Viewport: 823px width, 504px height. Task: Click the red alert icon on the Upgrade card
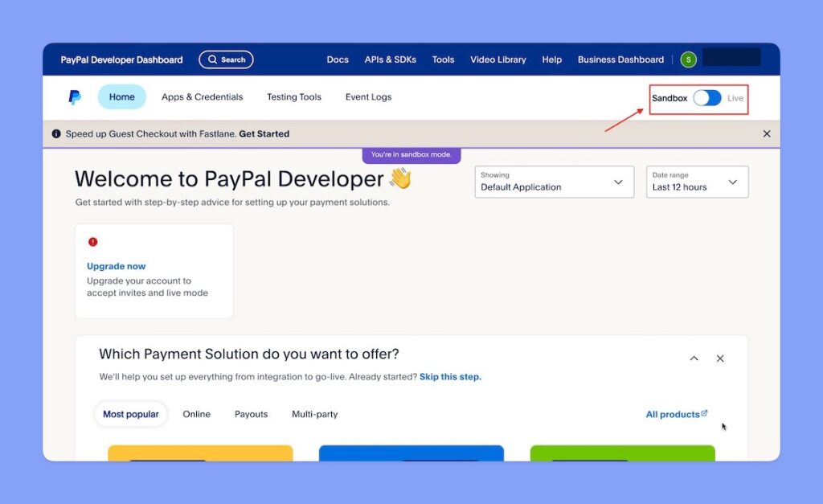pos(93,241)
